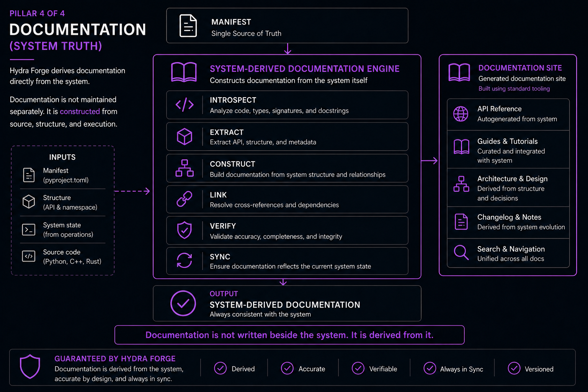
Task: Click "Source code (Python, C++, Rust)" row text
Action: (72, 256)
